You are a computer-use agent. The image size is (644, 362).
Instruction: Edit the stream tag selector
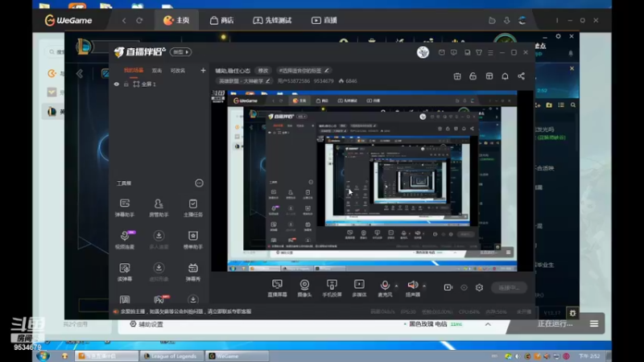303,71
